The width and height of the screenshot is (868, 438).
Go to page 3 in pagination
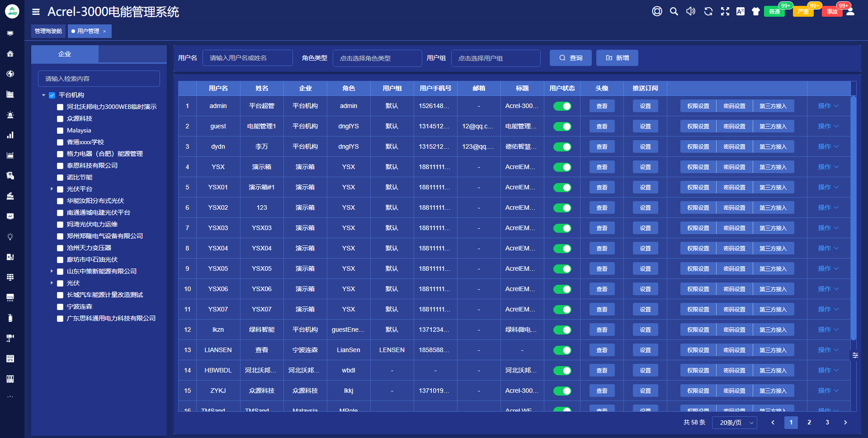(x=827, y=422)
